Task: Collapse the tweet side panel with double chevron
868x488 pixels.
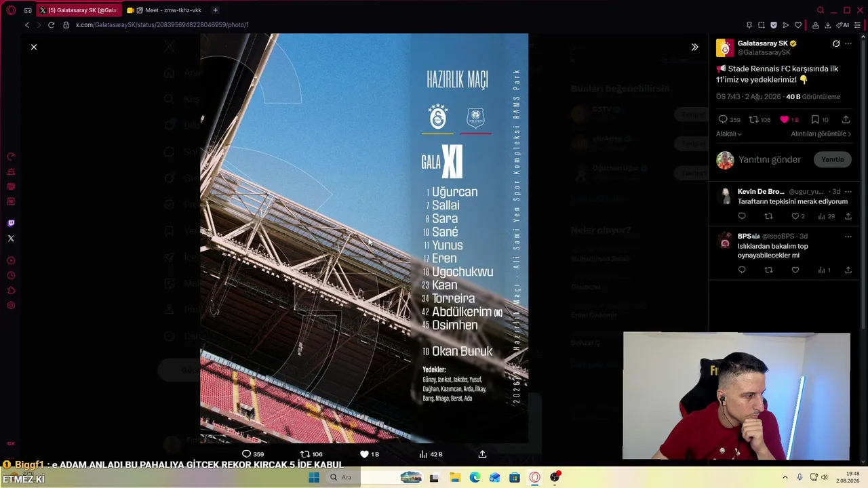Action: click(x=694, y=47)
